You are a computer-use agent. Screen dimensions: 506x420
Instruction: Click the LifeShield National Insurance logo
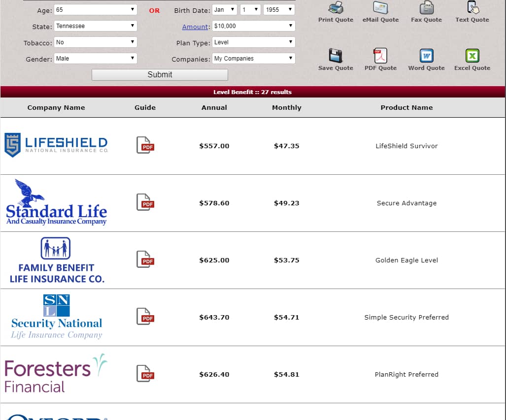pos(56,145)
